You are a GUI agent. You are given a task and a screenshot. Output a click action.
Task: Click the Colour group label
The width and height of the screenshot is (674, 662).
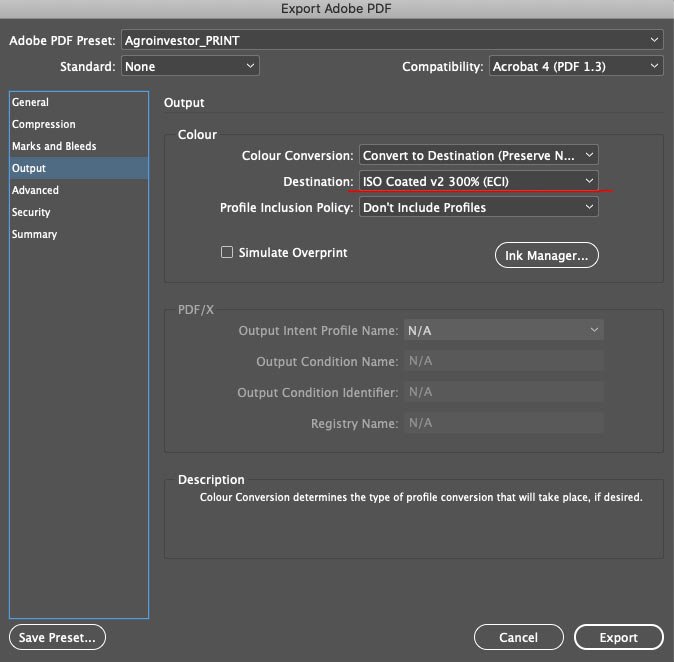click(197, 135)
